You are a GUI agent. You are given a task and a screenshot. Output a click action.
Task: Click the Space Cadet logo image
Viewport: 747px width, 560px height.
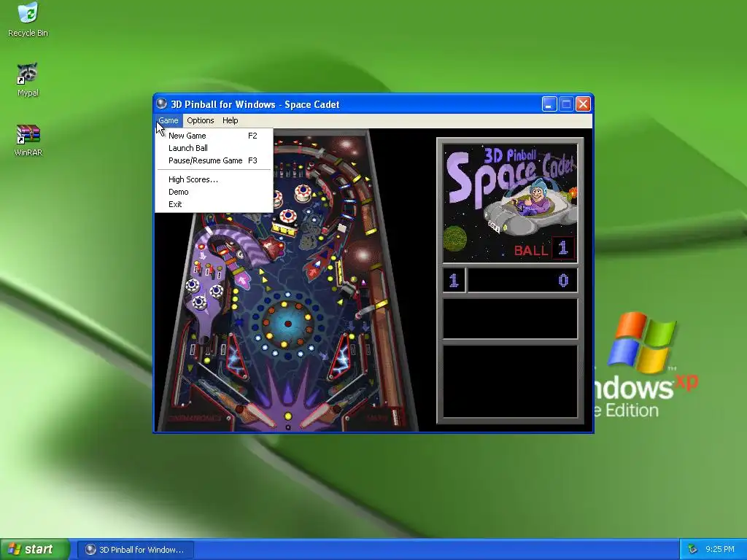click(x=510, y=203)
